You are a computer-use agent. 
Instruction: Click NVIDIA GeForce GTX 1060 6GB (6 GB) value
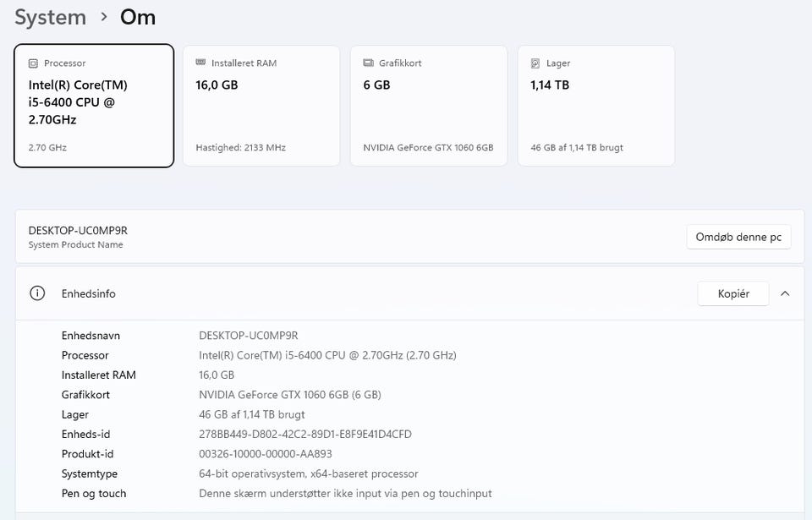point(290,395)
